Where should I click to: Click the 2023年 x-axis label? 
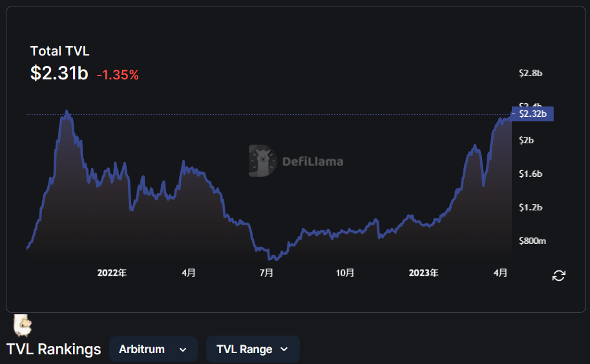[x=423, y=273]
